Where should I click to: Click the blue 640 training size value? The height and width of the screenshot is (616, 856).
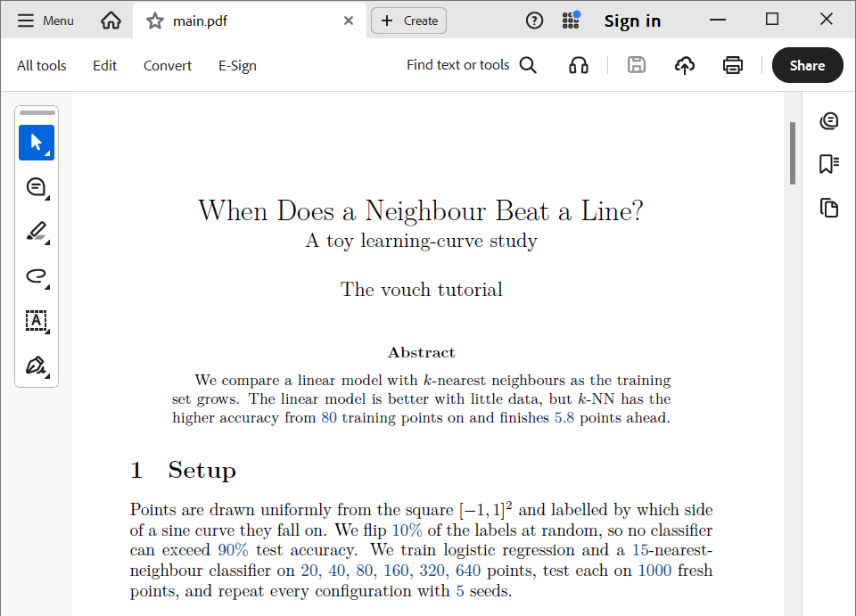coord(468,571)
